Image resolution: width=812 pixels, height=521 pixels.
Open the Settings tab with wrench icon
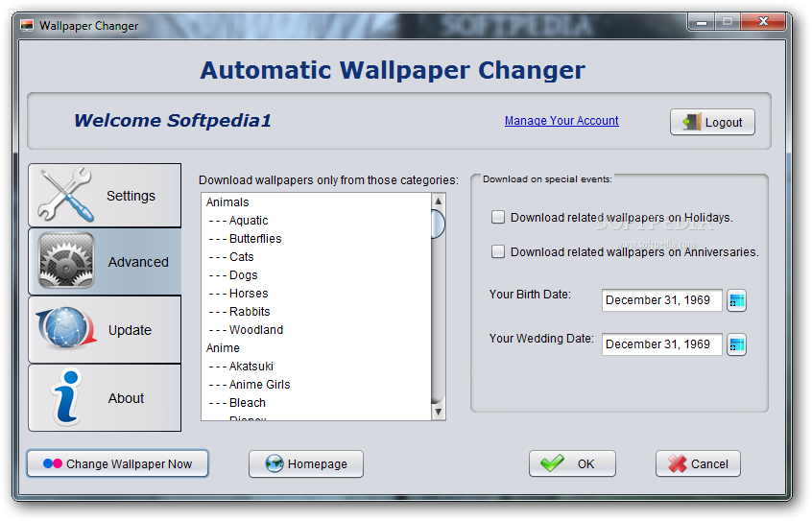[105, 195]
